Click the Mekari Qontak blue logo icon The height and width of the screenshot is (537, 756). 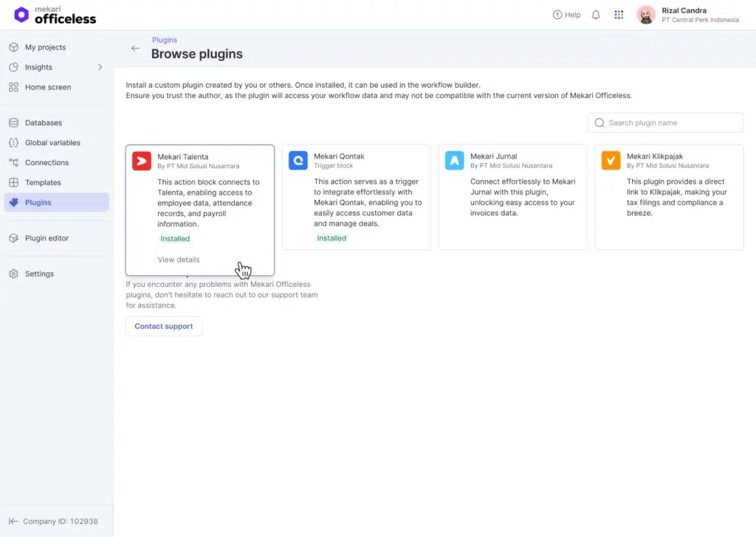click(298, 160)
